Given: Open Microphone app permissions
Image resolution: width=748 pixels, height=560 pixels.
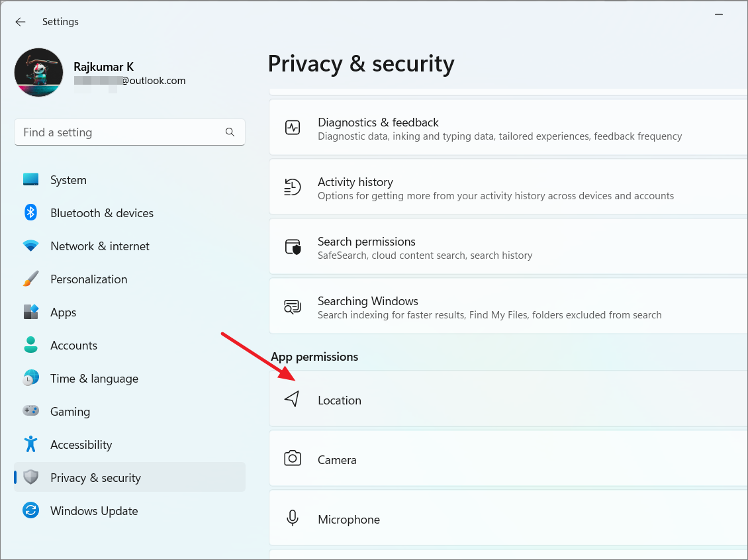Looking at the screenshot, I should pyautogui.click(x=508, y=518).
